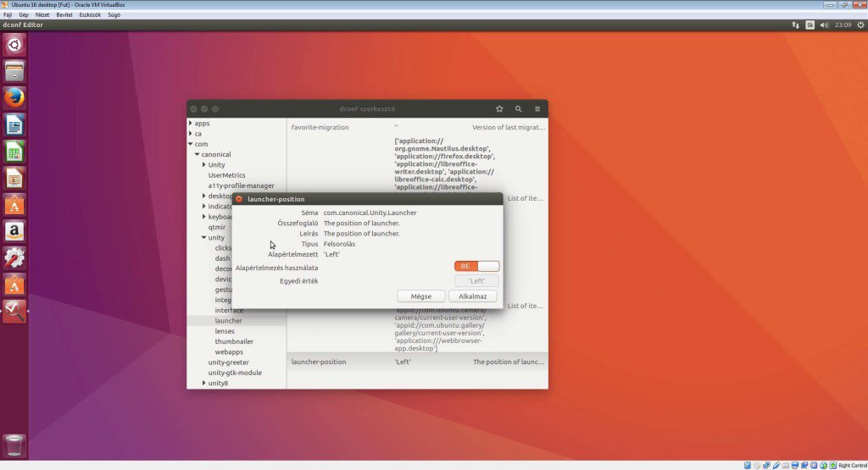Click the dconf Editor launcher icon
The height and width of the screenshot is (470, 868).
click(x=14, y=312)
